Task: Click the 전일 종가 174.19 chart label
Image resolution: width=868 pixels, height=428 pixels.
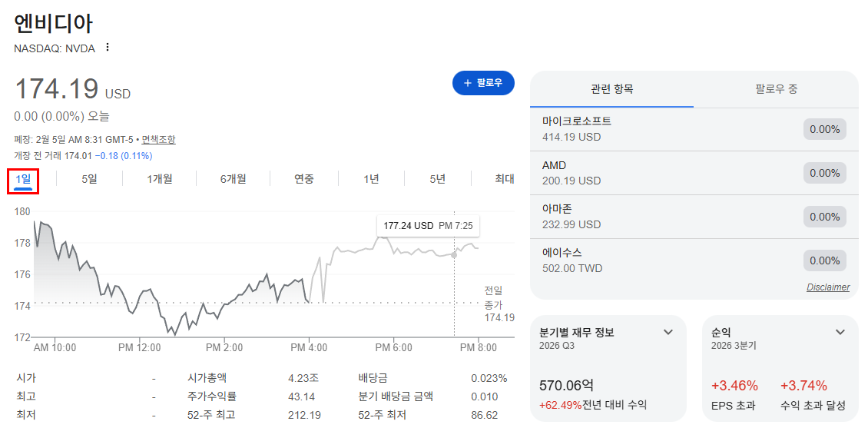Action: [499, 304]
